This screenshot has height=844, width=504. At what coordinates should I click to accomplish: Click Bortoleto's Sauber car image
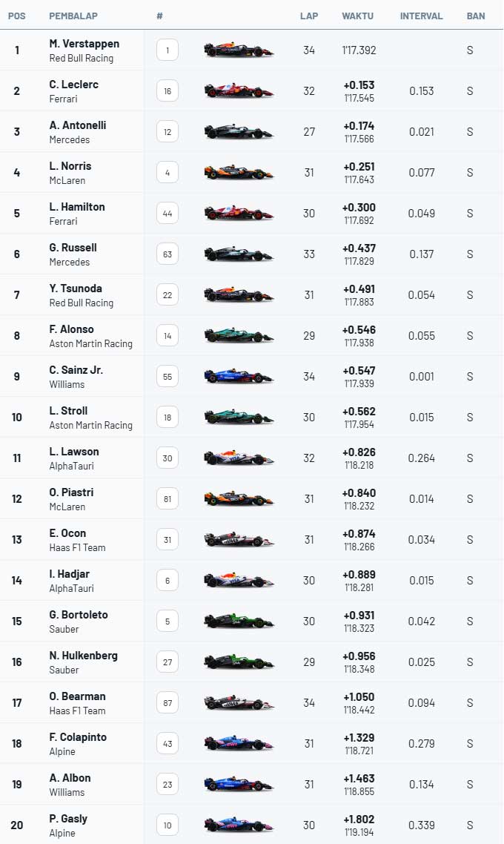point(239,622)
